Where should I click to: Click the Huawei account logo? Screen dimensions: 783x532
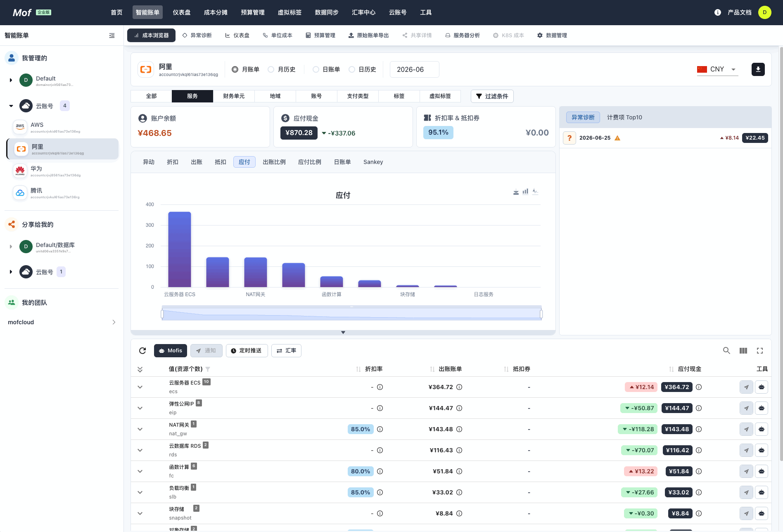coord(20,170)
